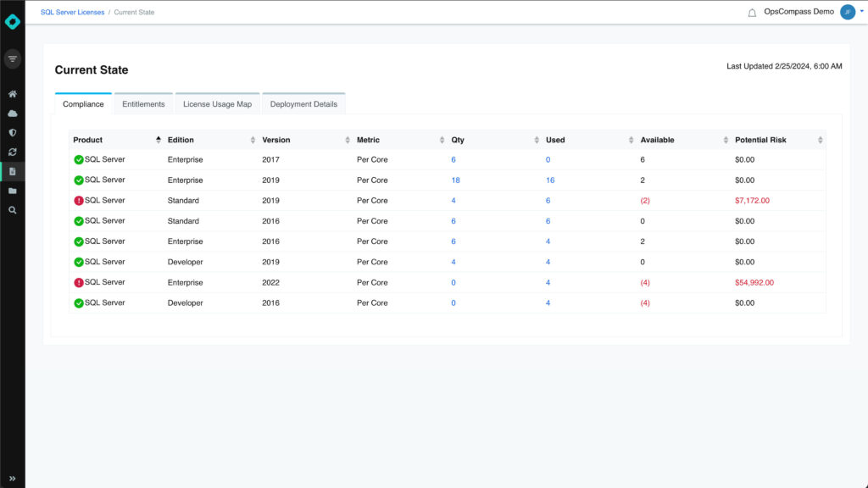Open the folder icon in sidebar
The image size is (868, 488).
12,191
